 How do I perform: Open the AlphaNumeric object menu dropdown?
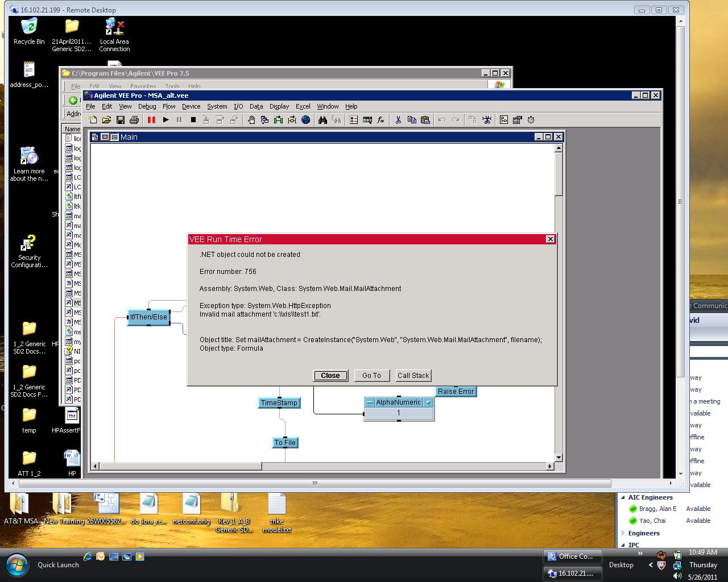pyautogui.click(x=428, y=402)
